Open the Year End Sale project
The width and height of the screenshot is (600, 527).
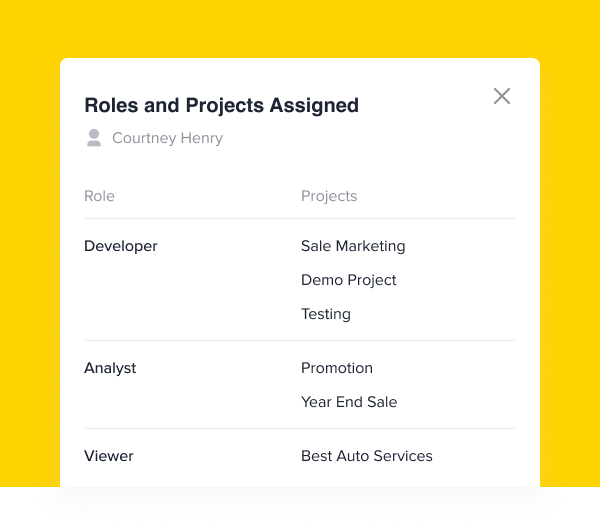point(349,402)
